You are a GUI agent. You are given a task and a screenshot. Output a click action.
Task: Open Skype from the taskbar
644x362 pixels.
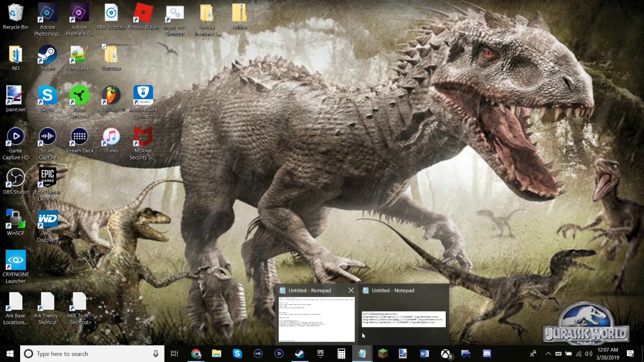pyautogui.click(x=237, y=354)
